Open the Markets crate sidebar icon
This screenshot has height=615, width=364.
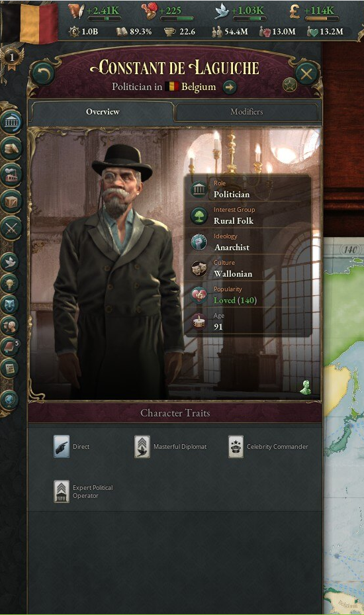pos(11,202)
